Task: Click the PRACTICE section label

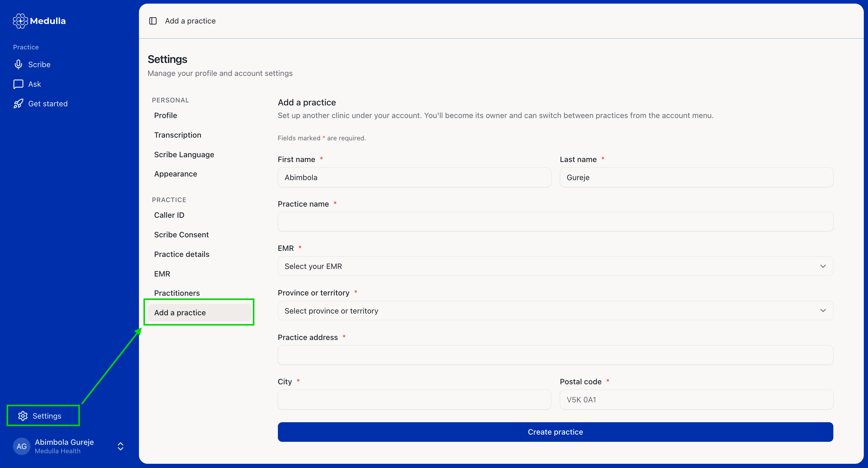Action: click(169, 200)
